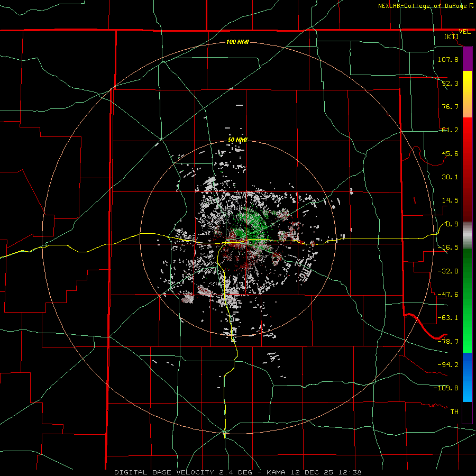Click the -94.2 velocity scale value
476x476 pixels.
pos(448,364)
